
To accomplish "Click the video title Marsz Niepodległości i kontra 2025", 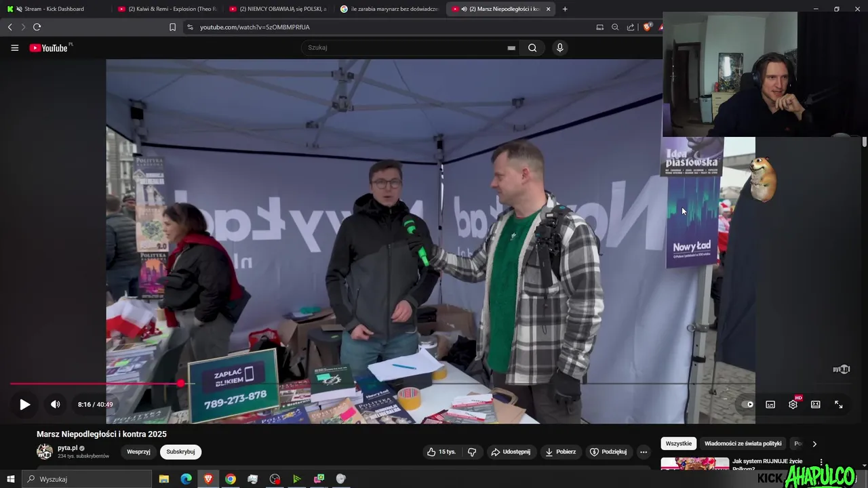I will (x=102, y=434).
